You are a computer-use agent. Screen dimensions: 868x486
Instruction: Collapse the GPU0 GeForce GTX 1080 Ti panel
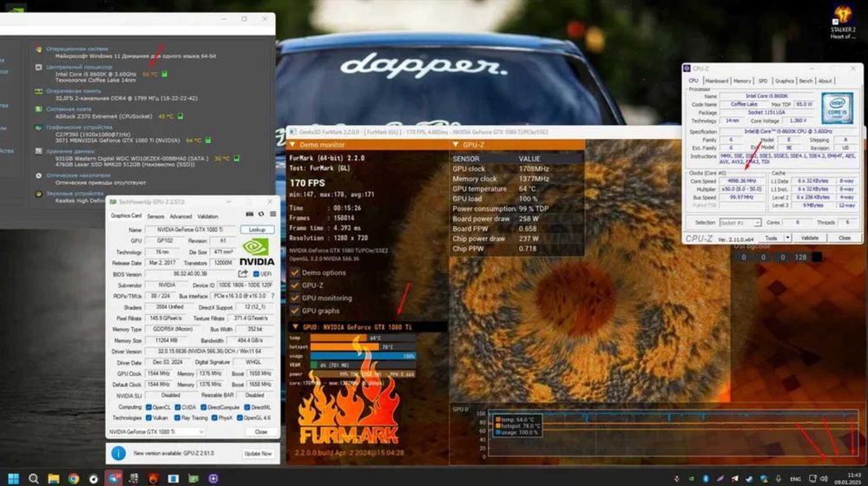tap(296, 327)
